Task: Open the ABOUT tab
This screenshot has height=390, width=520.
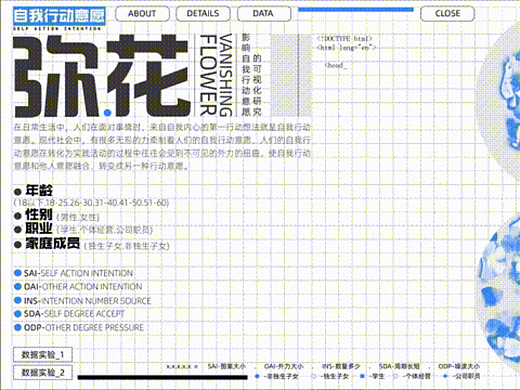Action: (x=142, y=14)
